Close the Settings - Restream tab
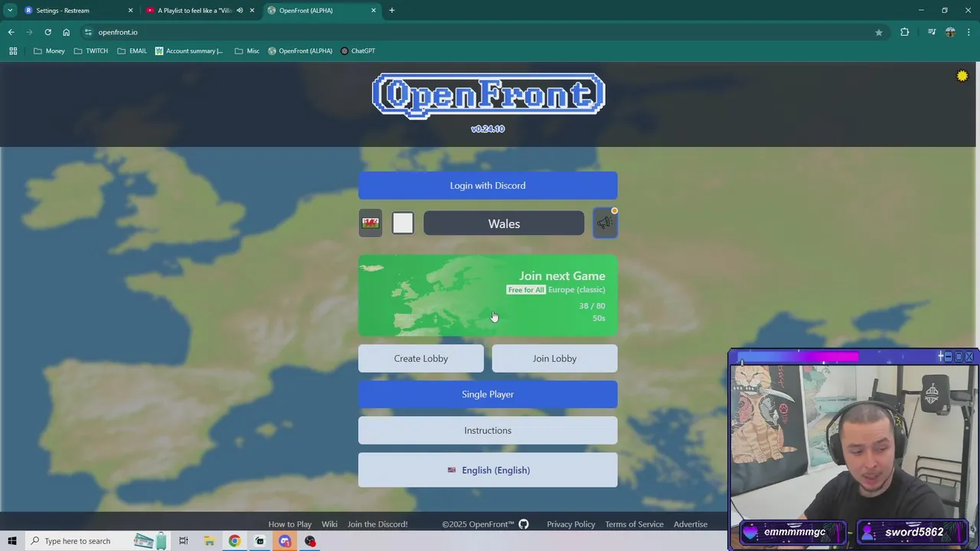This screenshot has width=980, height=551. click(x=130, y=11)
